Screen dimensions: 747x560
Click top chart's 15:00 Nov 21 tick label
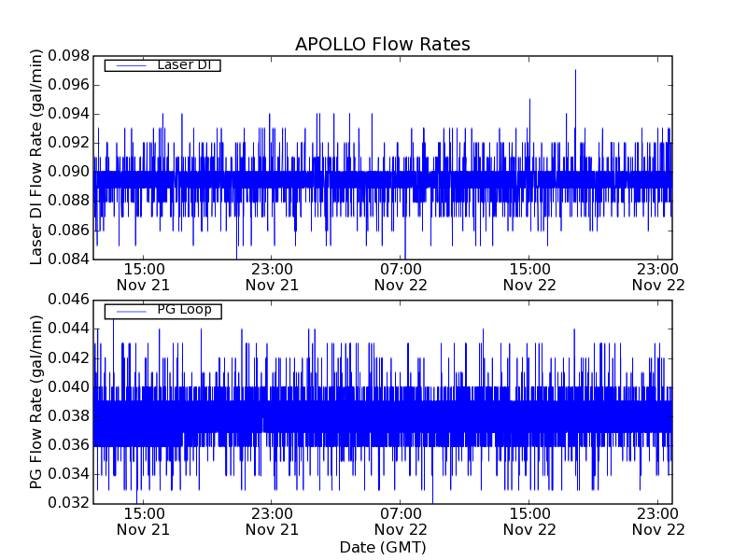[x=143, y=275]
